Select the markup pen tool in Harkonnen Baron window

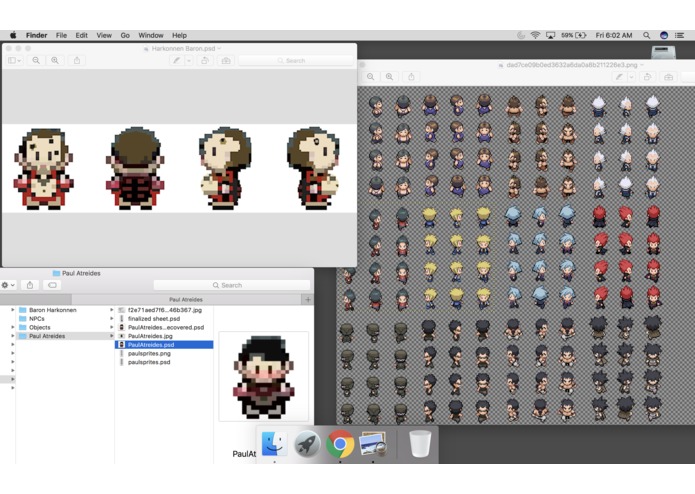[x=177, y=60]
